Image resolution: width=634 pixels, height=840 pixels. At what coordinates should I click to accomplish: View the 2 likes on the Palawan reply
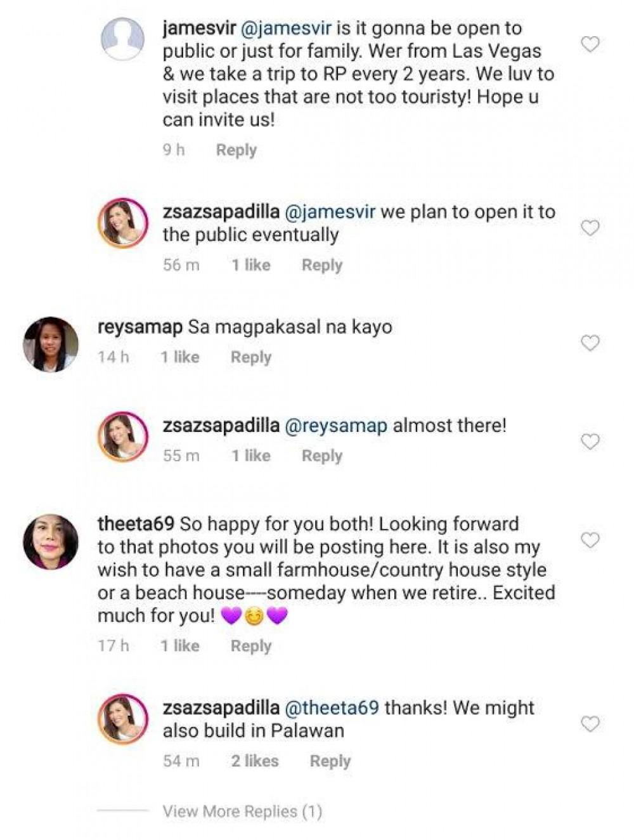point(254,761)
